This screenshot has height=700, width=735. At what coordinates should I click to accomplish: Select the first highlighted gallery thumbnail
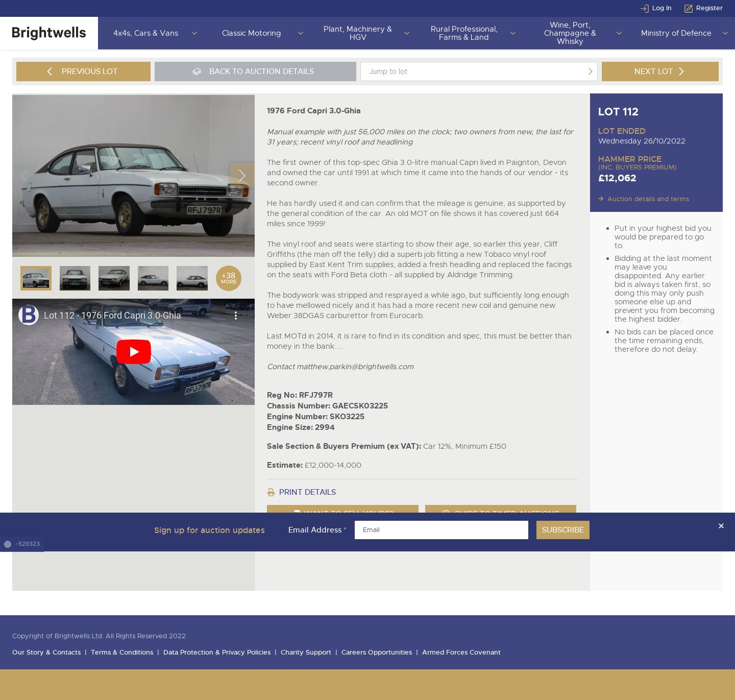click(x=36, y=278)
